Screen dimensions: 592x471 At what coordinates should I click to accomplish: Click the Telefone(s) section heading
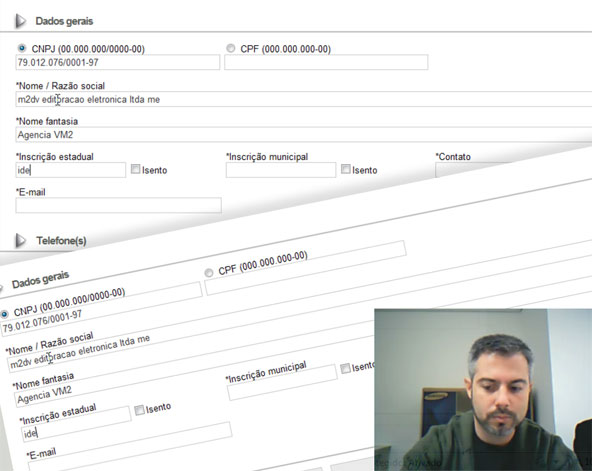(x=62, y=241)
